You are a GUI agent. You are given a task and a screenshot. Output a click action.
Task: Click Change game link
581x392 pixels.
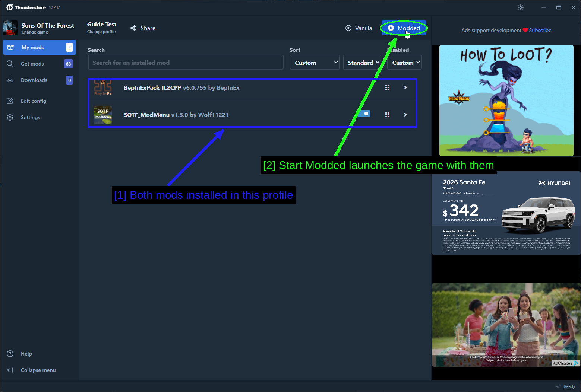(35, 32)
